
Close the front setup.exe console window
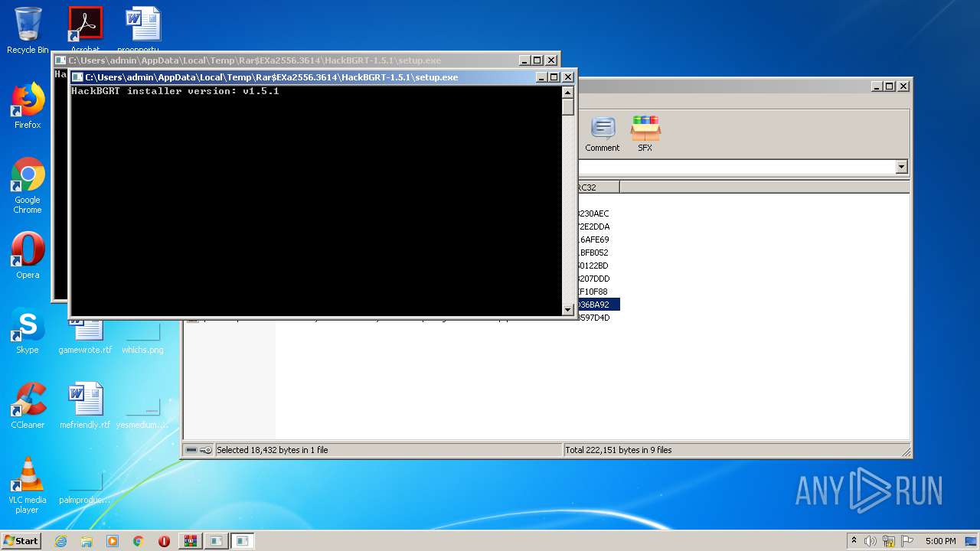pos(567,77)
